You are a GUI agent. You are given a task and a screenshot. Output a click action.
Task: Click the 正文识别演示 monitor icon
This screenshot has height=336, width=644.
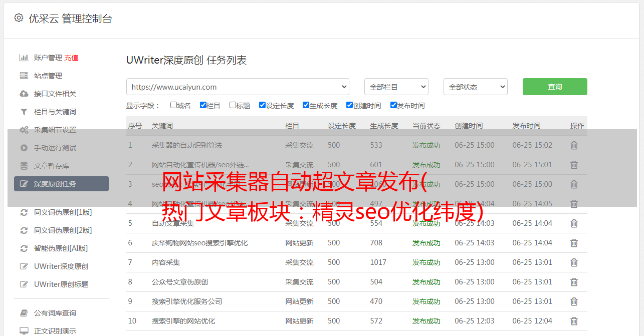click(x=24, y=331)
